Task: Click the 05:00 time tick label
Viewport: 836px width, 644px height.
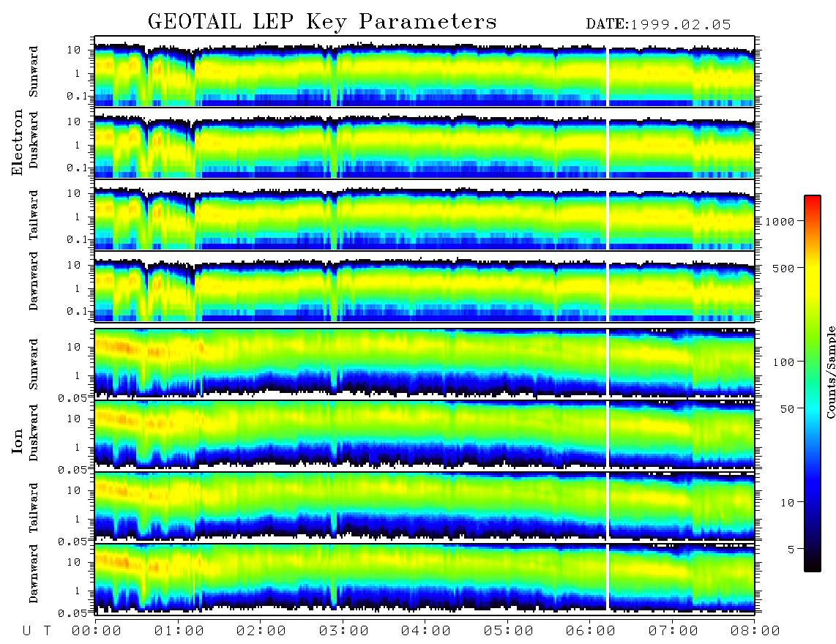Action: click(x=508, y=631)
